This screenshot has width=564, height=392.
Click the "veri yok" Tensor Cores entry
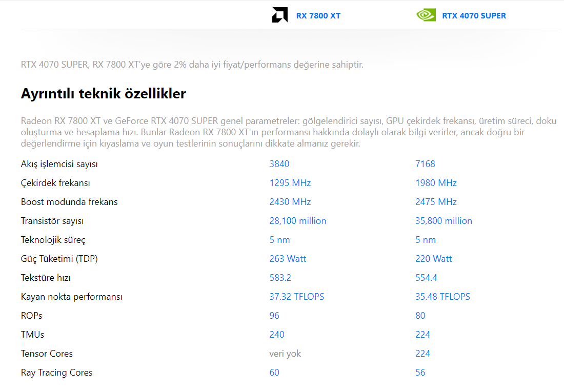point(285,354)
